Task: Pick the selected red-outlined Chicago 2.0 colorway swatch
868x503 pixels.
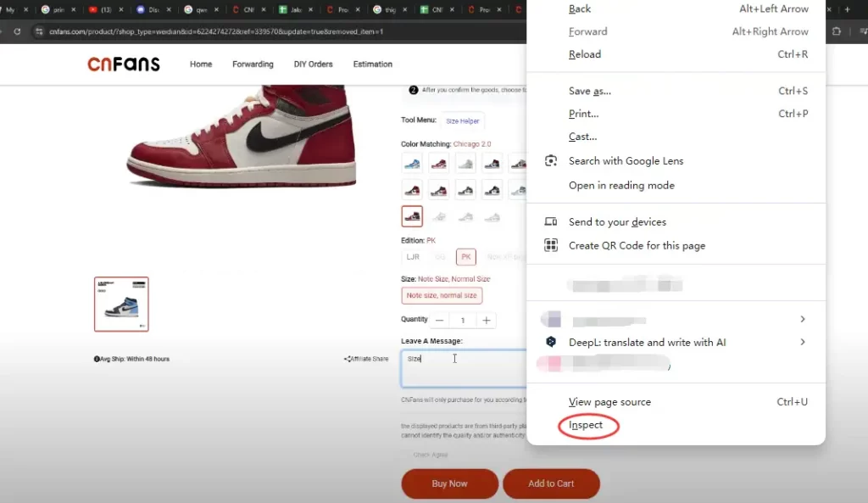Action: click(x=412, y=216)
